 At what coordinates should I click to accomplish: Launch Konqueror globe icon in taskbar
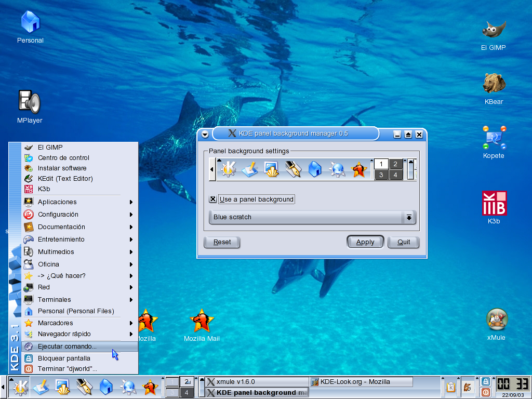click(x=128, y=387)
